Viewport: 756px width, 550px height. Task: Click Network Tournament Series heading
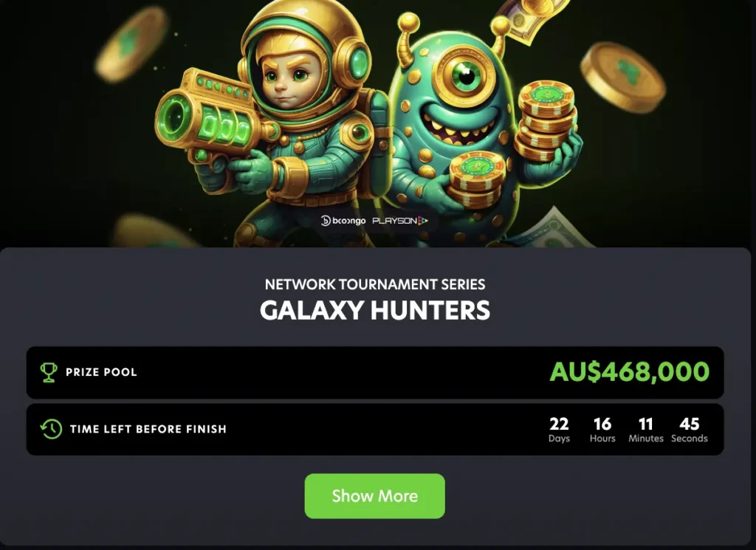tap(374, 284)
